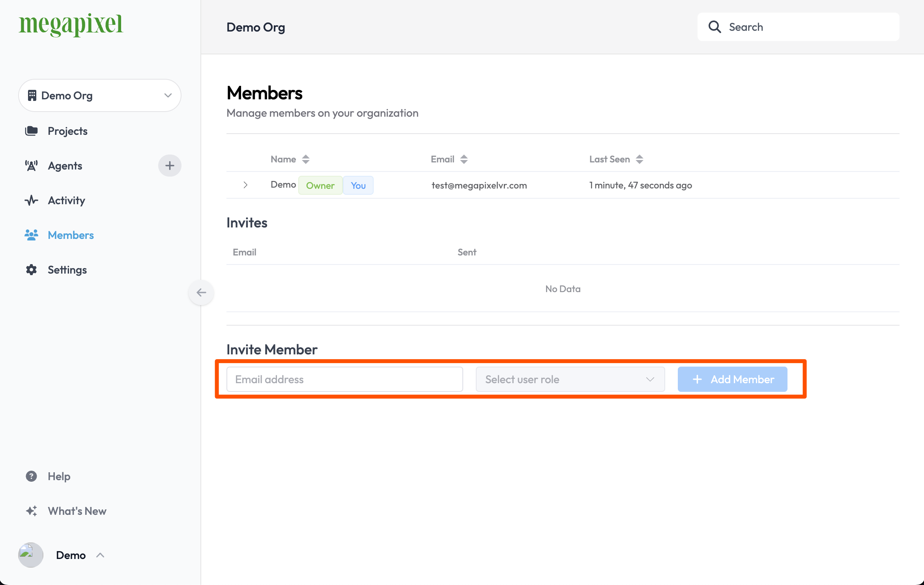Click the Activity icon in sidebar
Viewport: 924px width, 585px height.
pos(32,201)
